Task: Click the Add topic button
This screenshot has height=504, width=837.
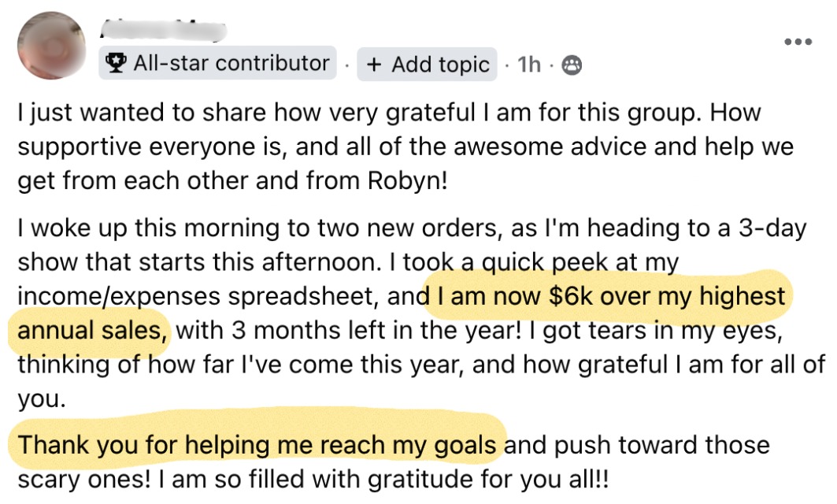Action: pos(427,64)
